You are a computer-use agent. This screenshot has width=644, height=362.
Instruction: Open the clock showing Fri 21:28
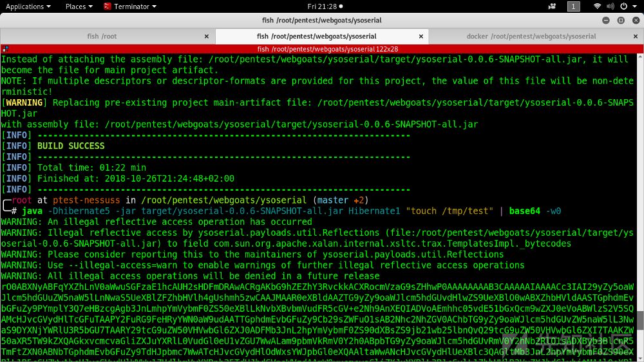tap(325, 6)
